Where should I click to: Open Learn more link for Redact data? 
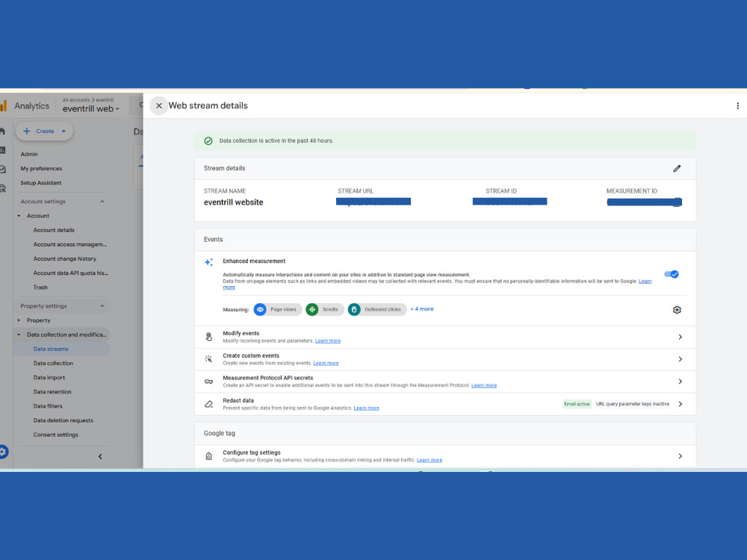tap(366, 408)
